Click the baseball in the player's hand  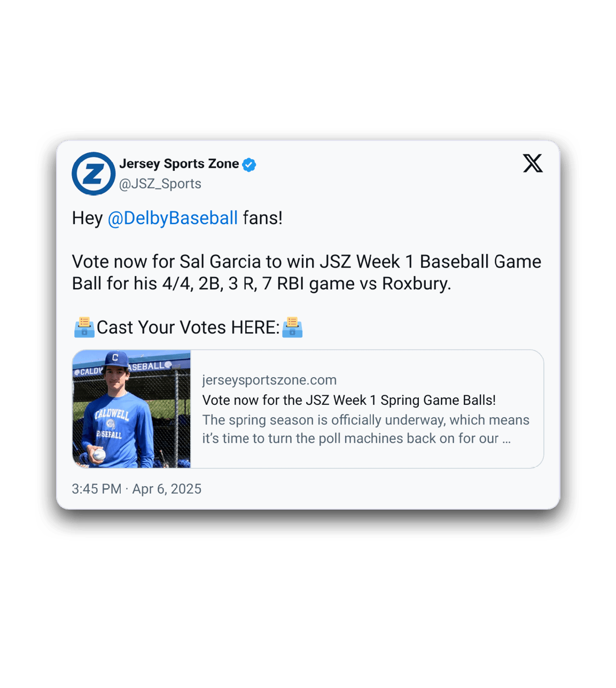99,455
